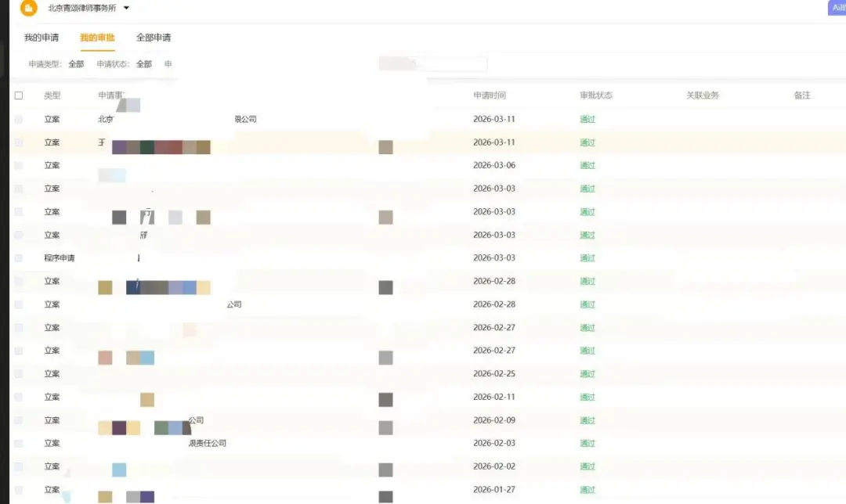Open the 立案 entry dated 2026-02-03
846x504 pixels.
pyautogui.click(x=52, y=444)
